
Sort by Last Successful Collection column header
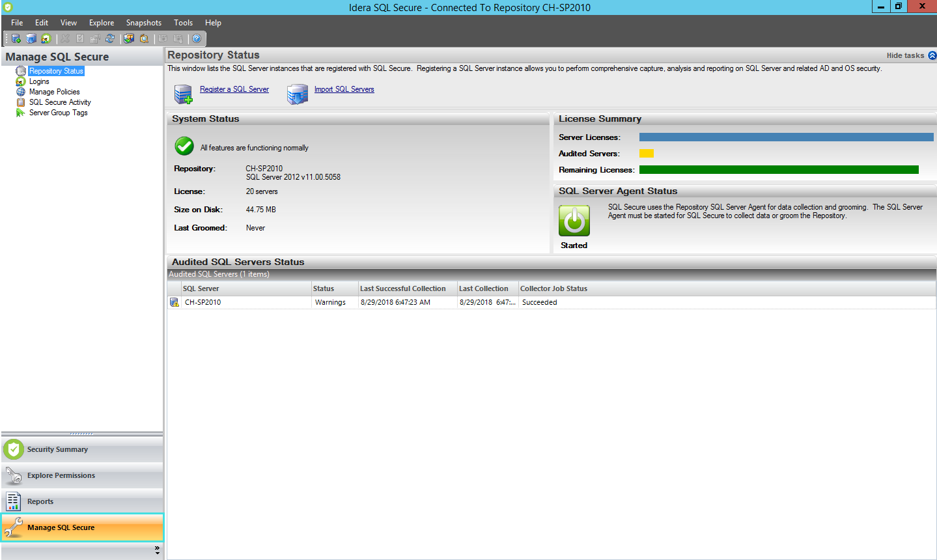coord(408,288)
